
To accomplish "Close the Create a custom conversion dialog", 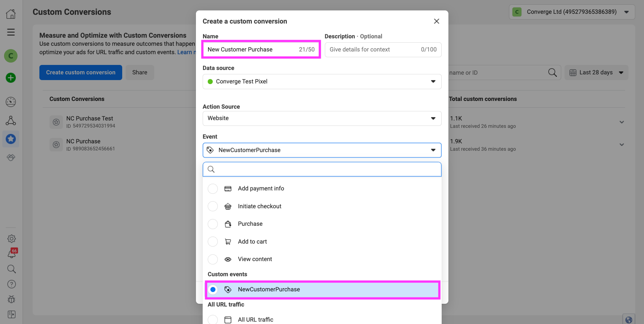I will (437, 21).
